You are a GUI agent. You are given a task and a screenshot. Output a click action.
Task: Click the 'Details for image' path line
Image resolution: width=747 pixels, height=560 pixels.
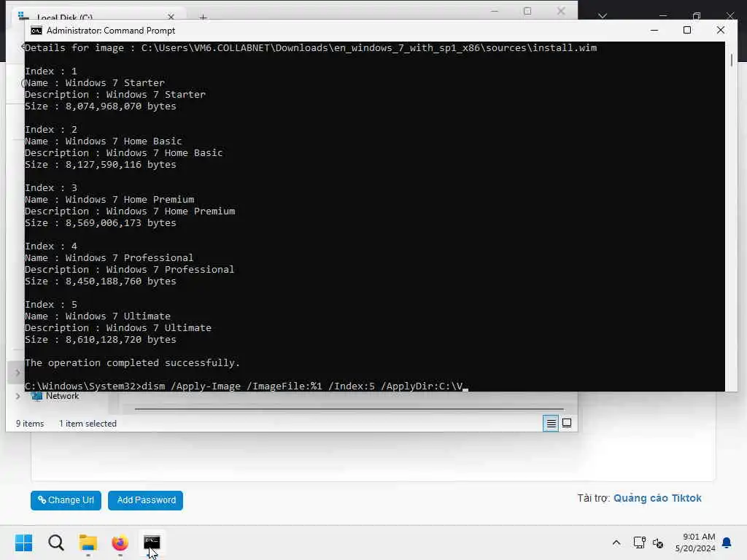pos(311,48)
